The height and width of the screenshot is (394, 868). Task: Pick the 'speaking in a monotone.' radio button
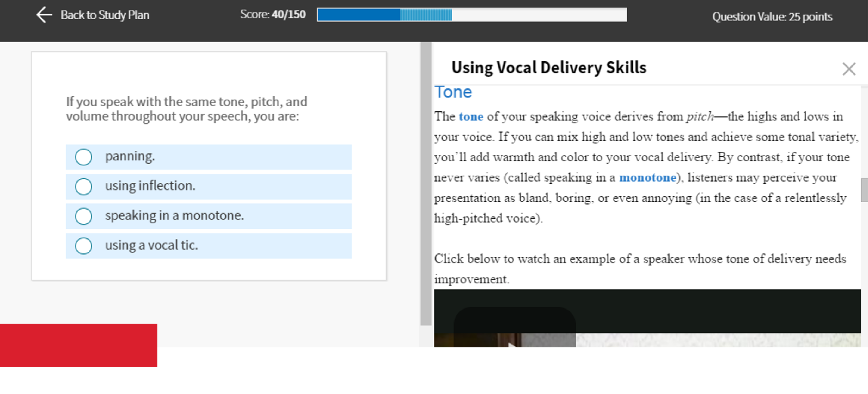click(x=84, y=216)
